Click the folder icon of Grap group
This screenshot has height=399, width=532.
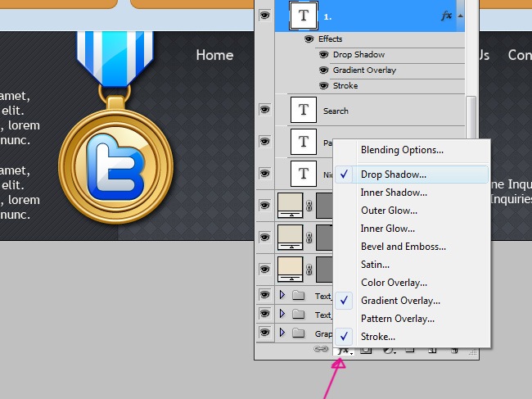298,333
